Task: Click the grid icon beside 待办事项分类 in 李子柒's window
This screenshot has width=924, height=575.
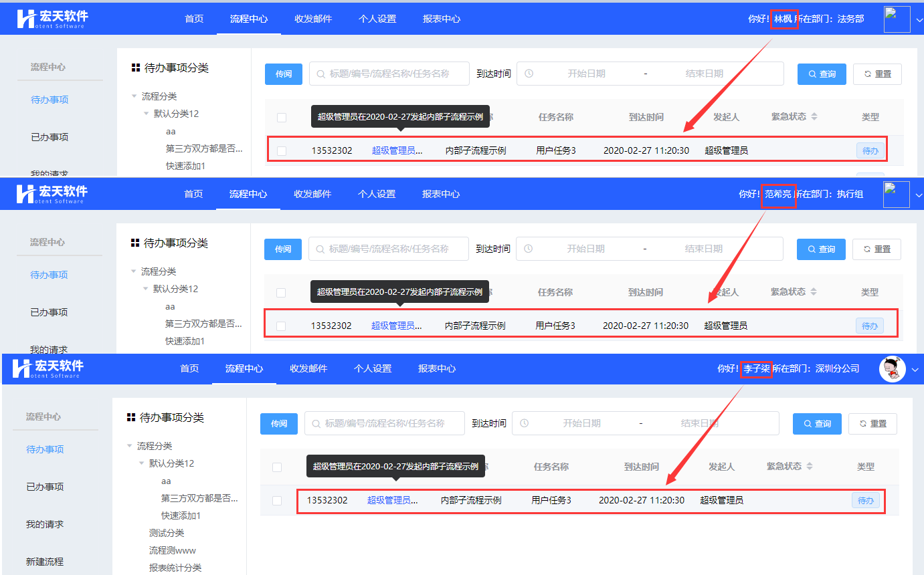Action: coord(131,417)
